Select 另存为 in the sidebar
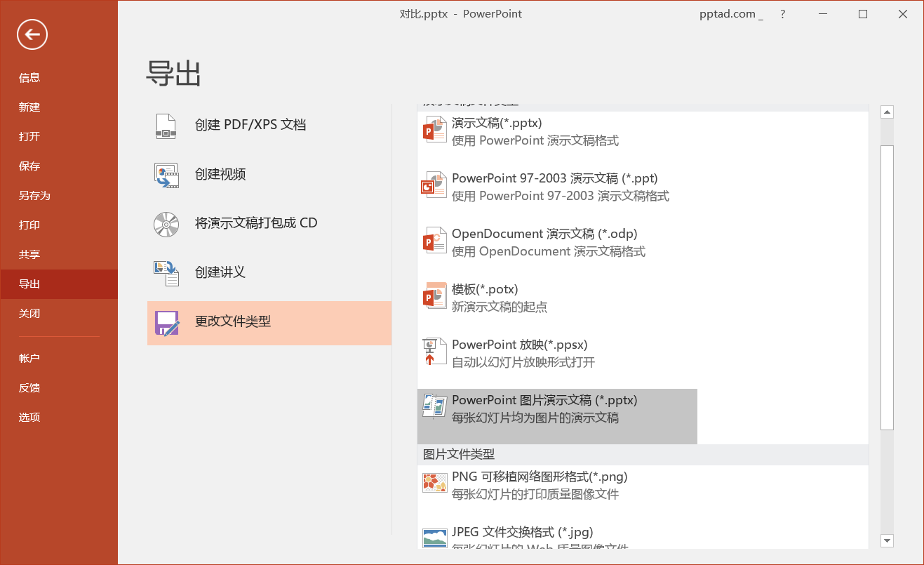Viewport: 924px width, 565px height. click(59, 196)
